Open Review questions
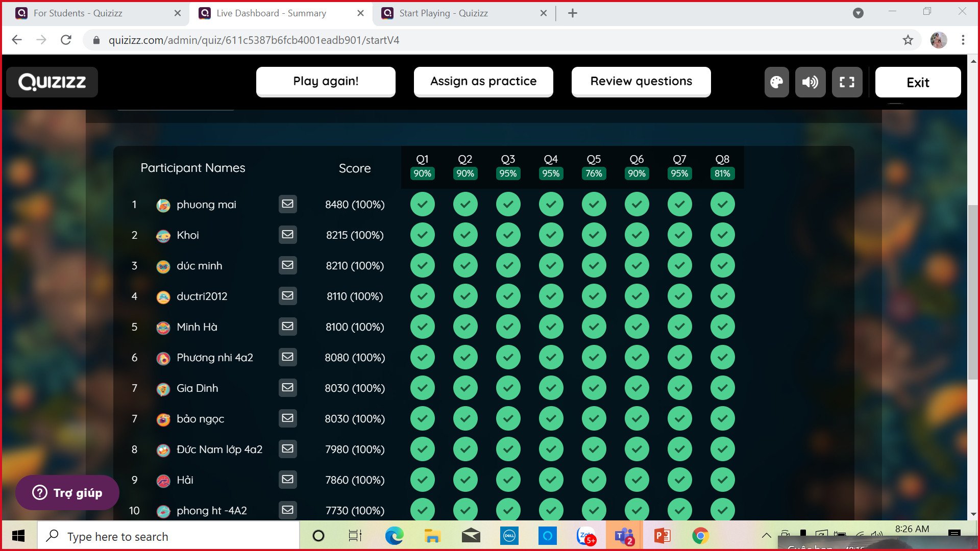The height and width of the screenshot is (551, 980). (641, 82)
